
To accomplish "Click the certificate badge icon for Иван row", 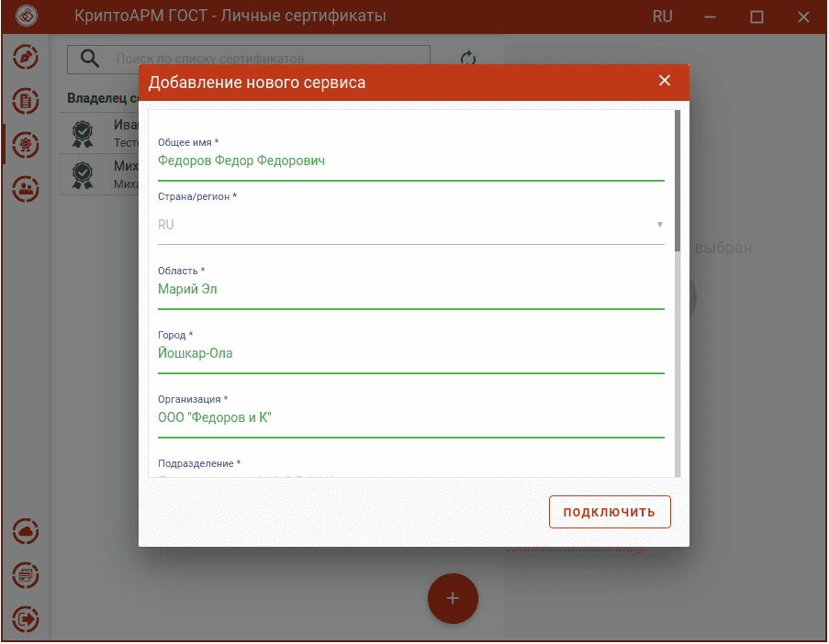I will pyautogui.click(x=83, y=134).
